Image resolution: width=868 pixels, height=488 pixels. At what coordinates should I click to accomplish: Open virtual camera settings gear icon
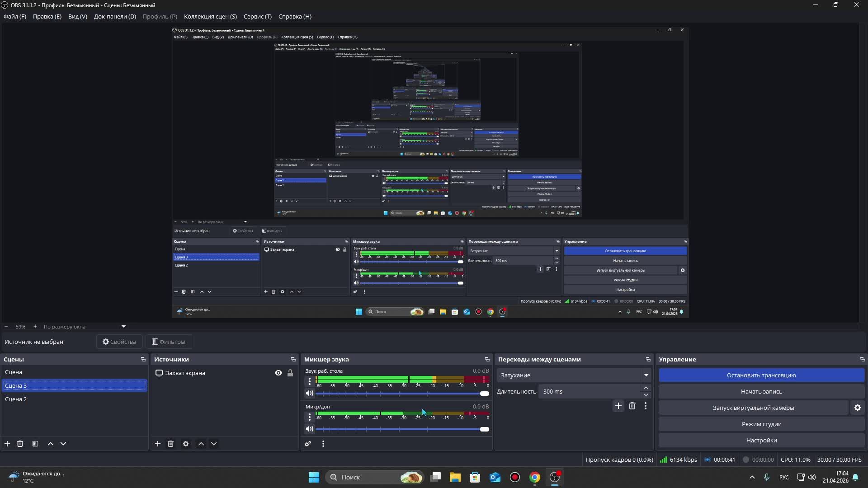[857, 408]
